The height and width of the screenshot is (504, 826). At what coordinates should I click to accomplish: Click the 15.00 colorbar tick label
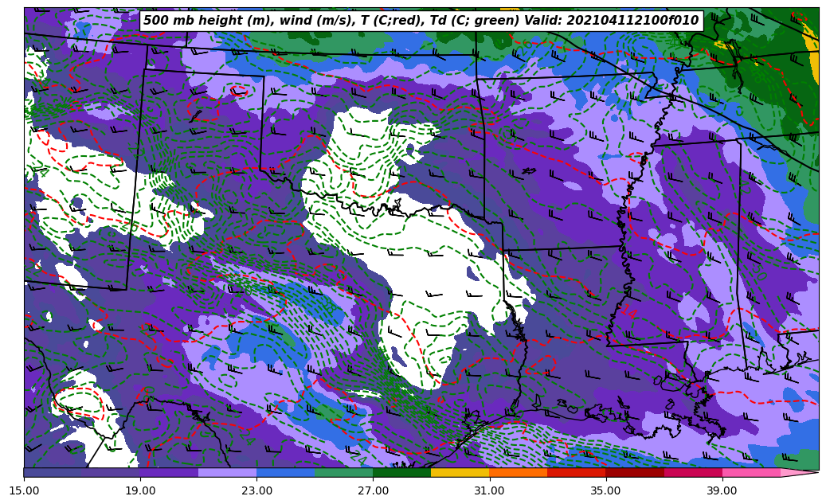[x=24, y=491]
